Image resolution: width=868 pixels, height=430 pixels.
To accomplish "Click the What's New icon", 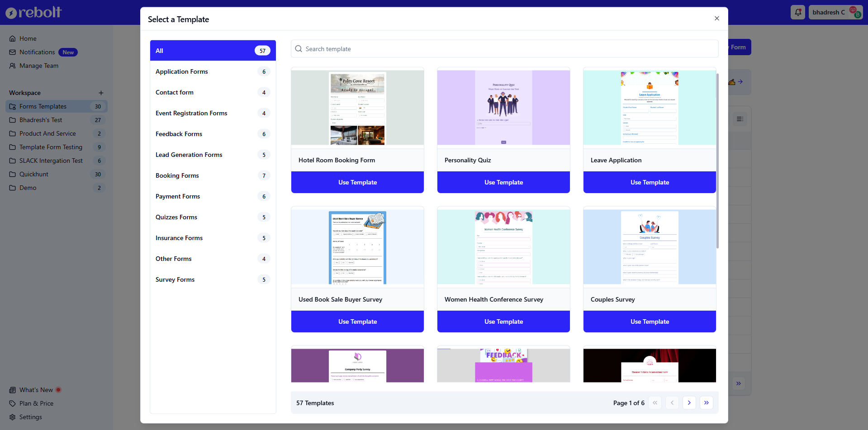I will pos(13,390).
